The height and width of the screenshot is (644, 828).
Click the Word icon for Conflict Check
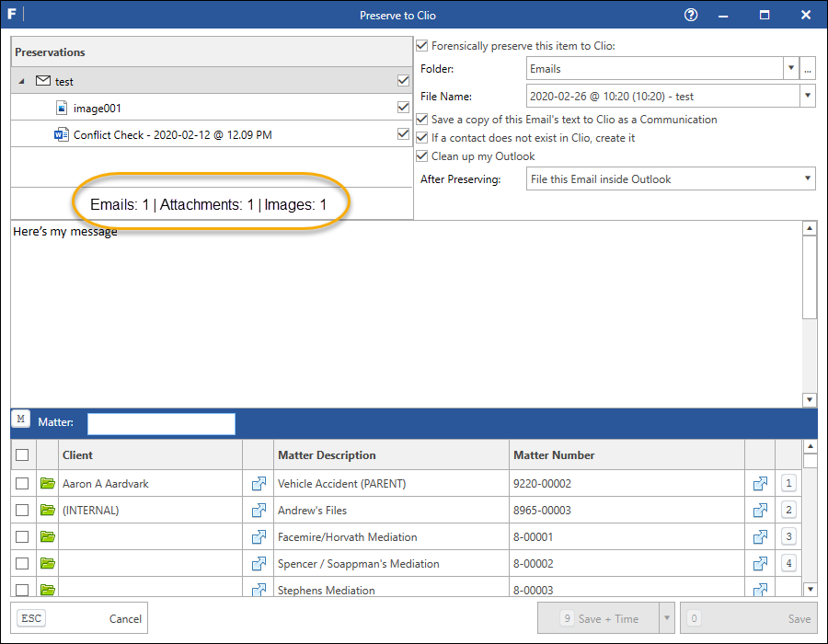click(x=62, y=134)
